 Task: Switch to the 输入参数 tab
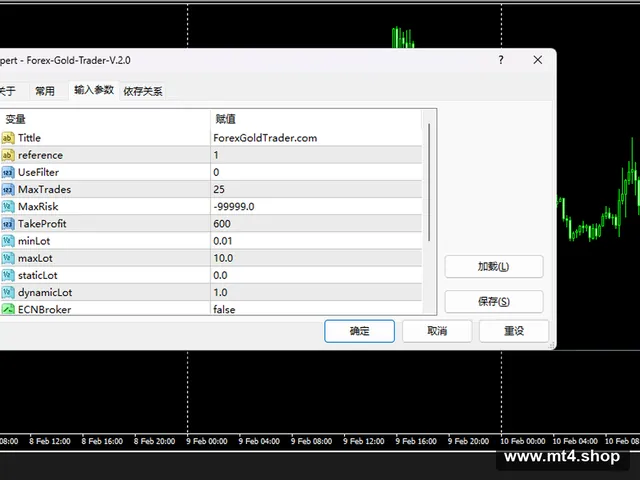[x=94, y=90]
